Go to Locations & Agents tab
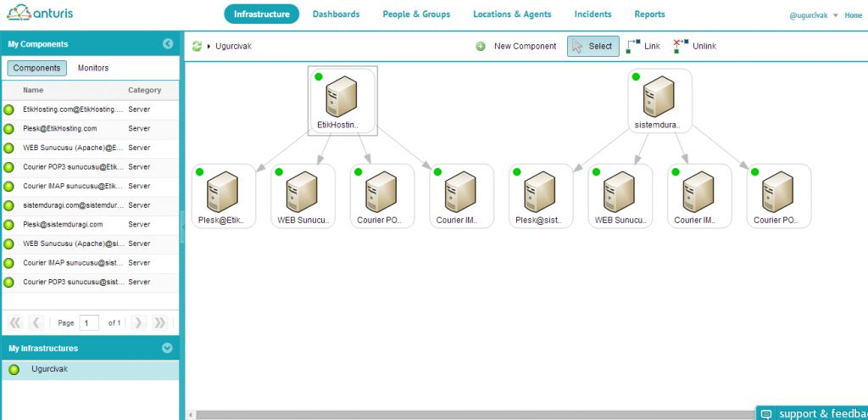 pyautogui.click(x=512, y=14)
